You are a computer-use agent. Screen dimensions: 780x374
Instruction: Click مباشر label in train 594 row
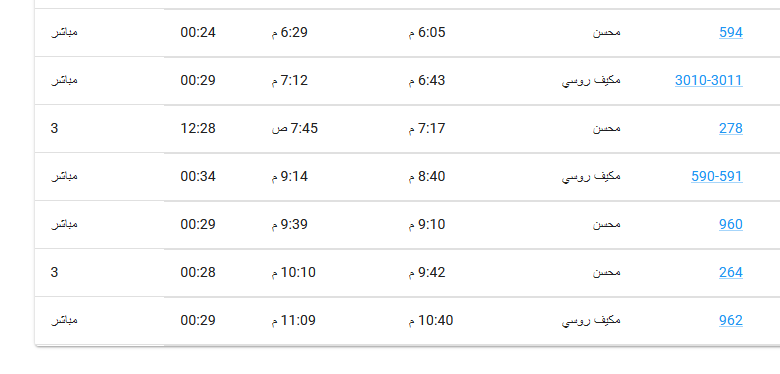click(x=65, y=32)
